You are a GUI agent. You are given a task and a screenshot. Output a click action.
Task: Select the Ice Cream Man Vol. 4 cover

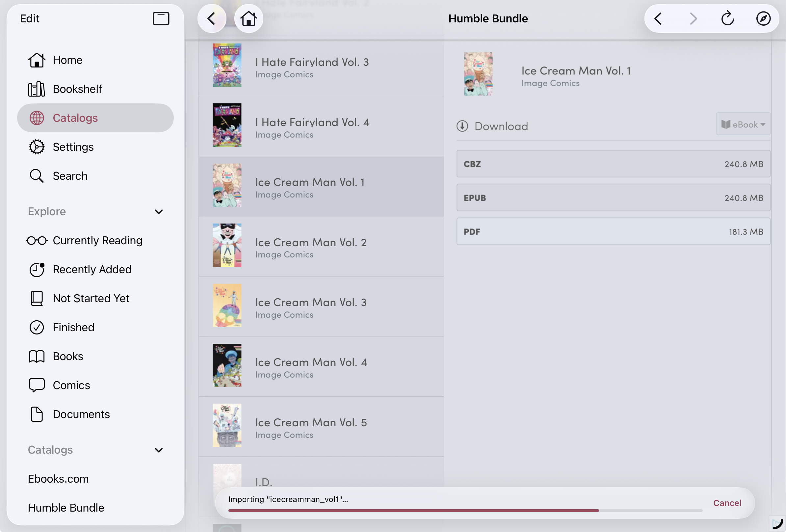tap(227, 366)
